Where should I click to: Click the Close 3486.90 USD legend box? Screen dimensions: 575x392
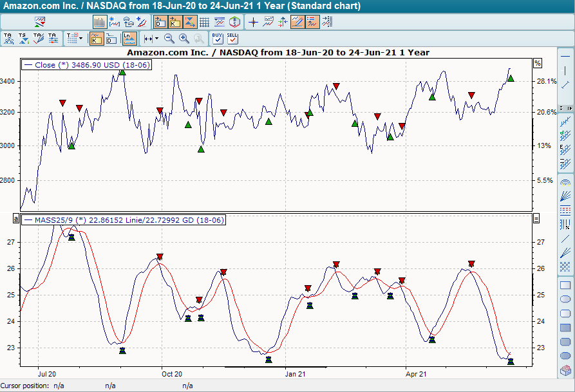87,65
